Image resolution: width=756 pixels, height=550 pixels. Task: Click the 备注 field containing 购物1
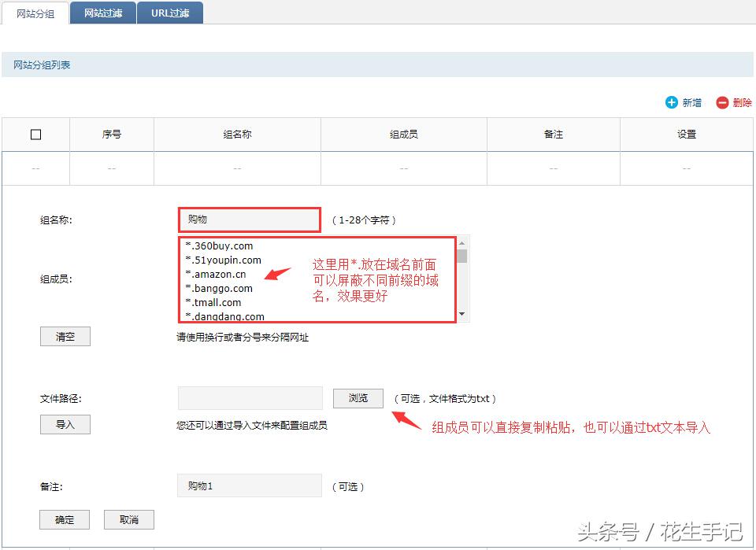click(249, 485)
